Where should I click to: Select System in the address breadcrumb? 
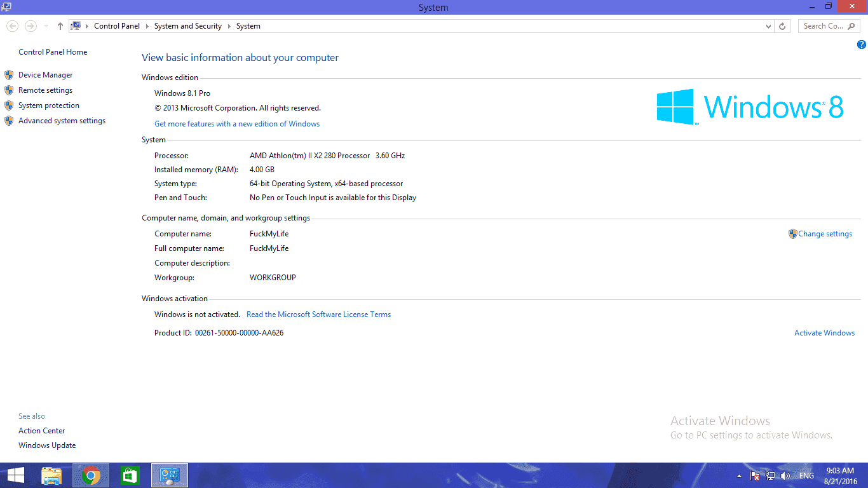click(x=248, y=26)
